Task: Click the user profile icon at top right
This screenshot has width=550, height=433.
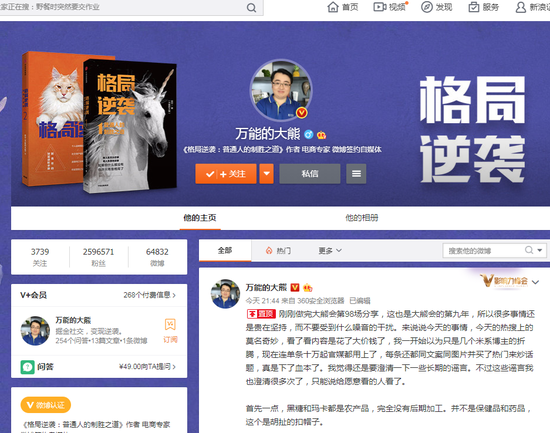Action: click(x=521, y=7)
